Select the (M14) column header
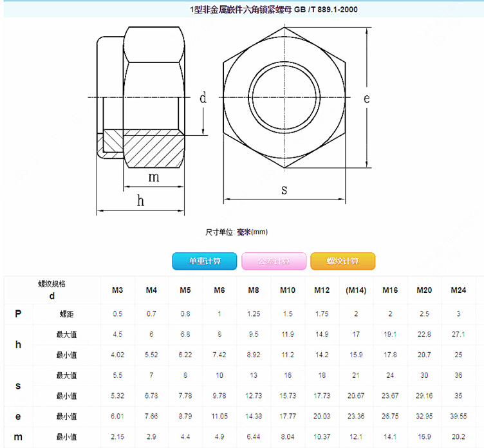Image resolution: width=484 pixels, height=448 pixels. [x=356, y=290]
